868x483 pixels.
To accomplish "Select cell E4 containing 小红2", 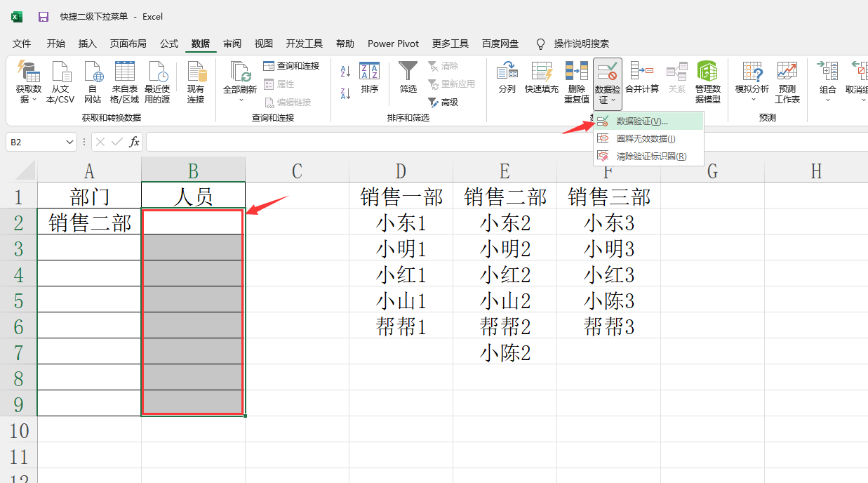I will point(505,274).
